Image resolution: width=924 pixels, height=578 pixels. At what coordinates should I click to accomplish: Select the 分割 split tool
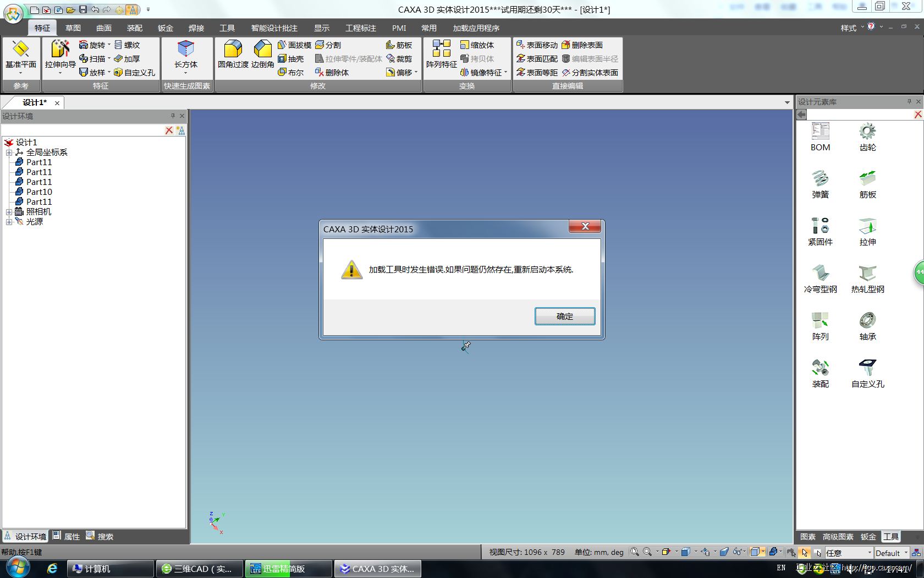pos(328,45)
